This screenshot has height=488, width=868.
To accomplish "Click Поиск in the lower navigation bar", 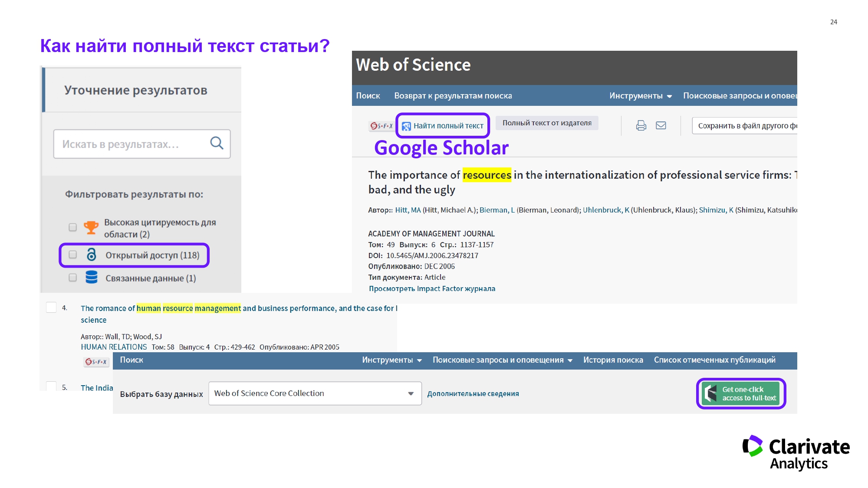I will (132, 360).
